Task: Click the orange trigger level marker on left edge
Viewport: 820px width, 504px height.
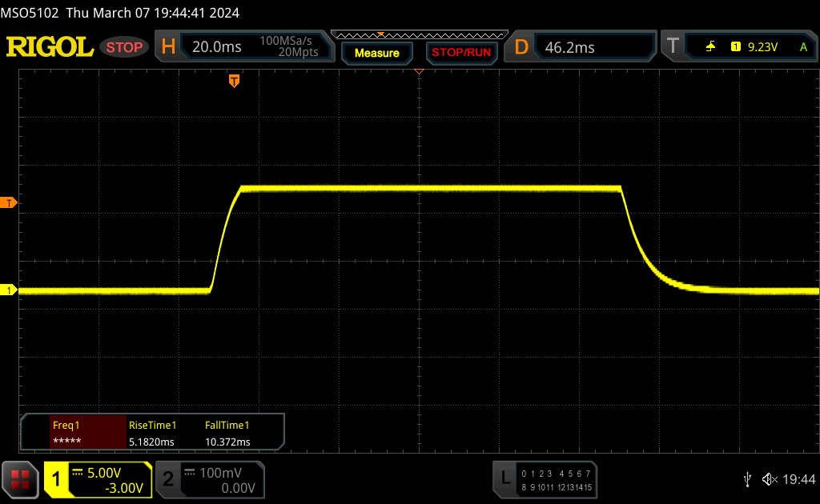Action: click(x=10, y=202)
